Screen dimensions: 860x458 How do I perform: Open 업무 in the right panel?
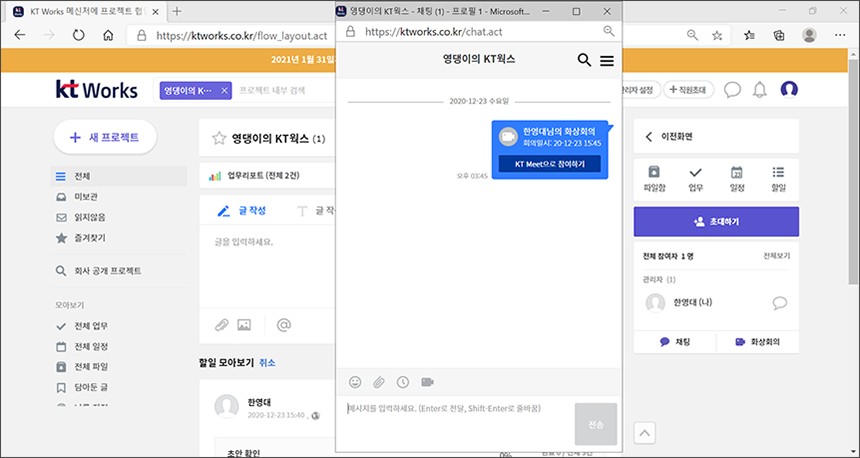click(695, 179)
